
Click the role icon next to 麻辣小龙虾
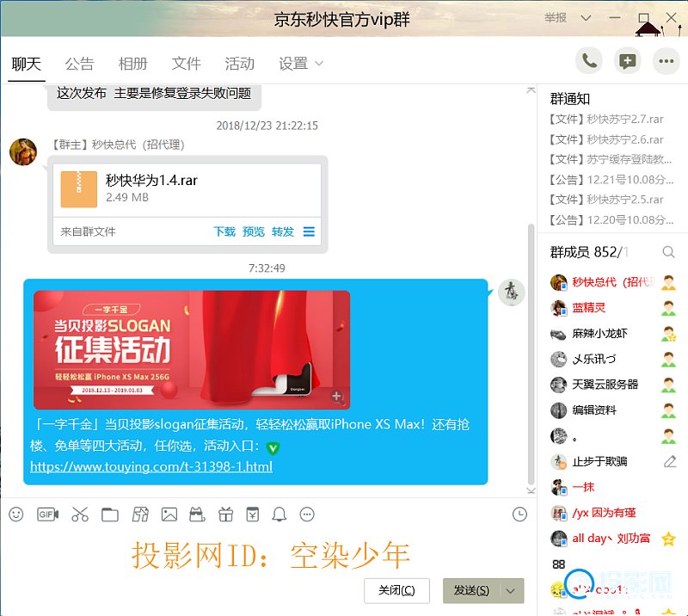click(669, 334)
